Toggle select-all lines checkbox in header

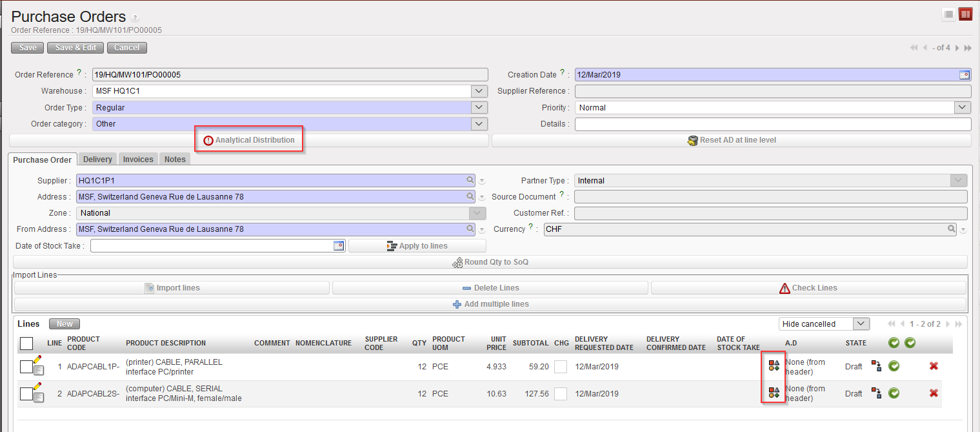point(26,344)
